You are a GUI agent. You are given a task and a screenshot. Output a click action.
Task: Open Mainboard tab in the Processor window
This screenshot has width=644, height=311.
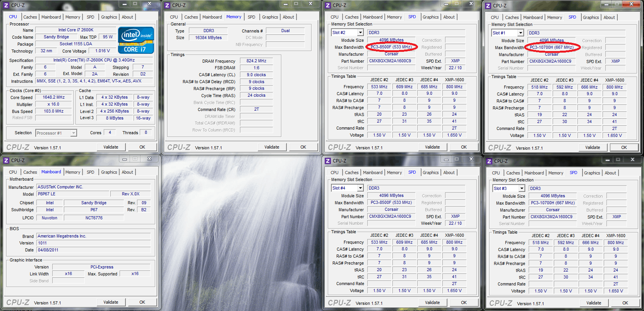click(x=51, y=17)
